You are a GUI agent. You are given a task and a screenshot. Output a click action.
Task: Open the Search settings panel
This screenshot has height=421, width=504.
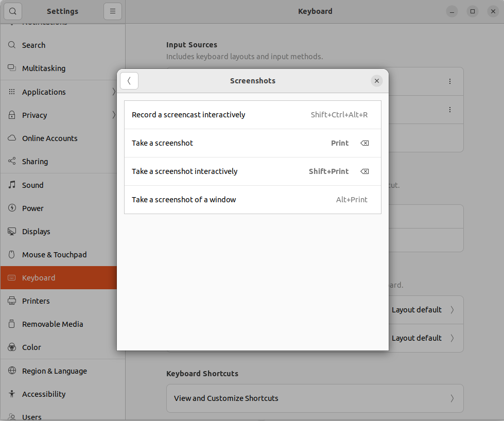(63, 45)
